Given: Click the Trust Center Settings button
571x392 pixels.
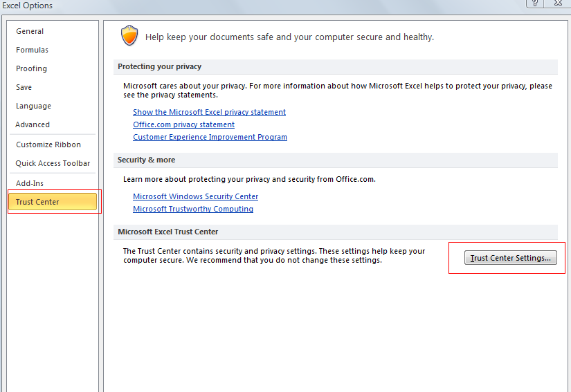Looking at the screenshot, I should click(511, 258).
